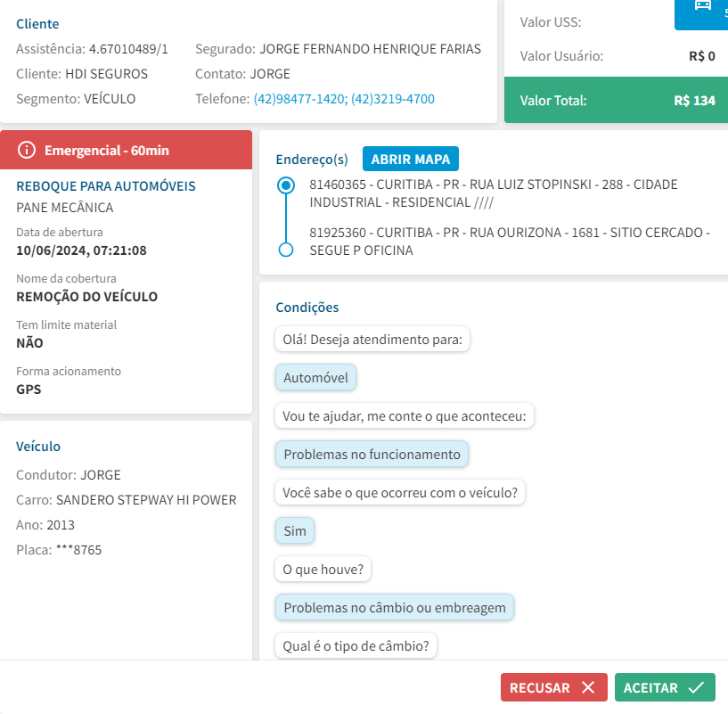Viewport: 728px width, 714px height.
Task: Click 'Vou te ajudar, me conte' message
Action: 405,415
